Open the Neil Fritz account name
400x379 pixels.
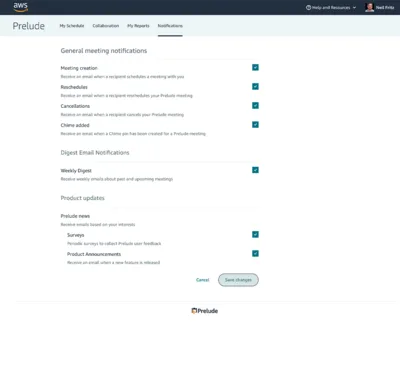[x=385, y=7]
